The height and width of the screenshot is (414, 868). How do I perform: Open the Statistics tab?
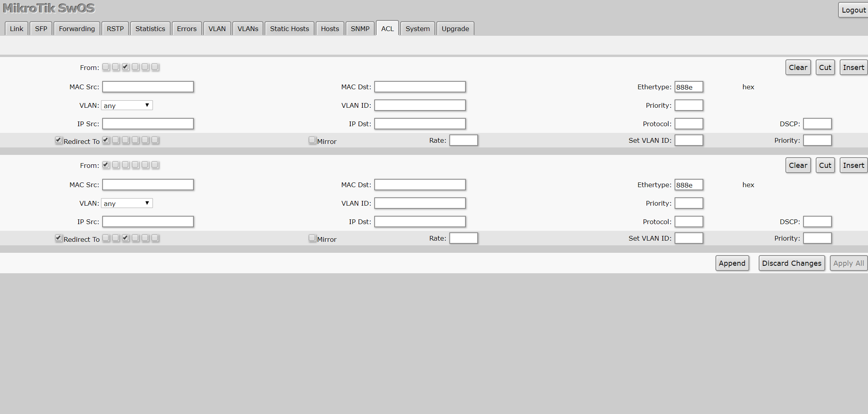coord(150,29)
